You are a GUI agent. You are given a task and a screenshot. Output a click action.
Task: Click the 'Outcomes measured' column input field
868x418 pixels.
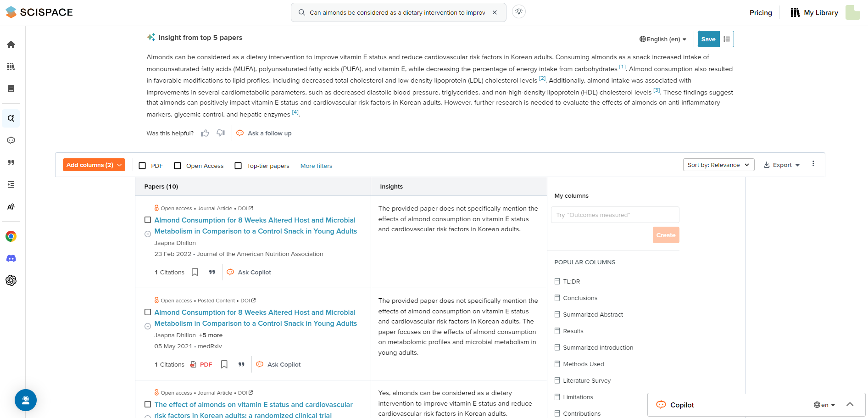[615, 215]
